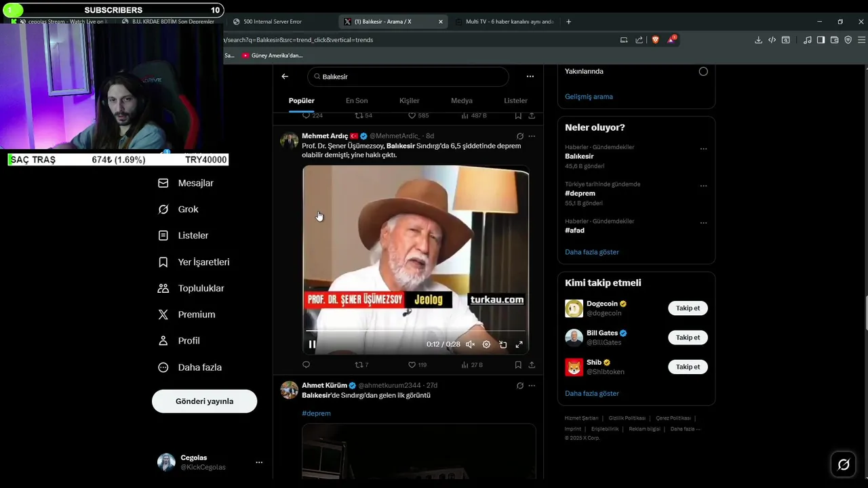
Task: Open Listeler in the sidebar
Action: (x=183, y=235)
